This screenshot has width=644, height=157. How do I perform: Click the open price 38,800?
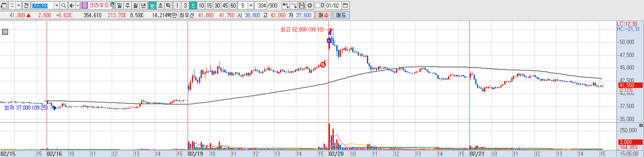253,15
